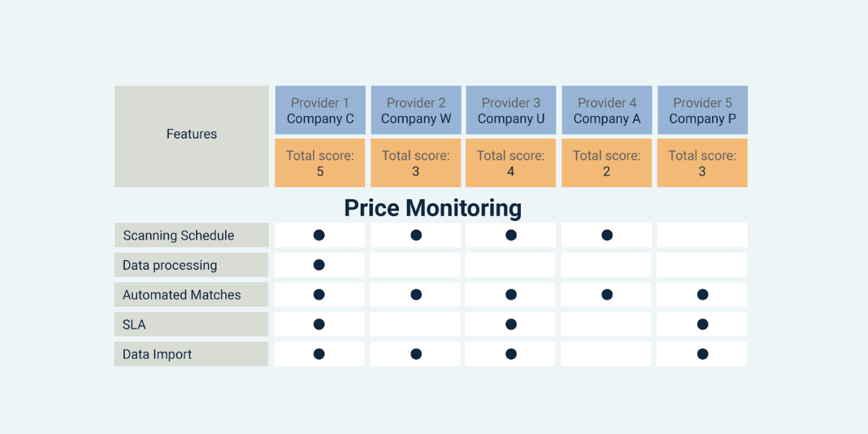Click the Data Import dot for Provider 5
Screen dimensions: 868x434
coord(702,354)
